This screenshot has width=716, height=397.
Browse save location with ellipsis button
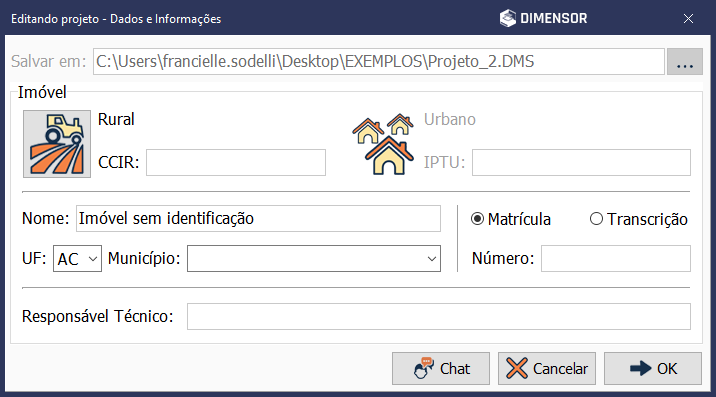point(684,62)
